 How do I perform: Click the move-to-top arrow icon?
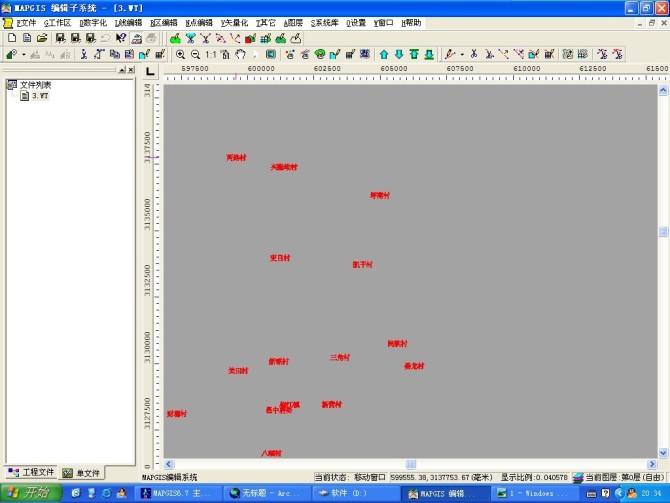pos(414,54)
